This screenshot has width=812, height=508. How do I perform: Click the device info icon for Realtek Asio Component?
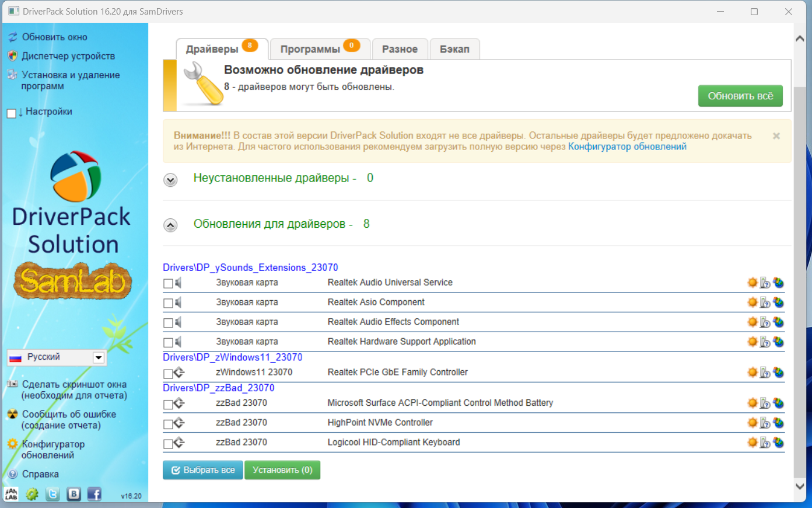pyautogui.click(x=765, y=303)
